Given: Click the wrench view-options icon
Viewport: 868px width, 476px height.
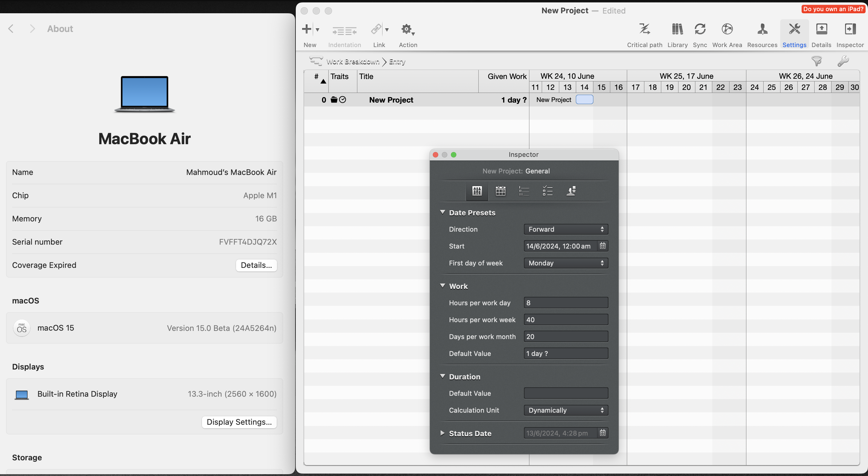Looking at the screenshot, I should pyautogui.click(x=843, y=61).
